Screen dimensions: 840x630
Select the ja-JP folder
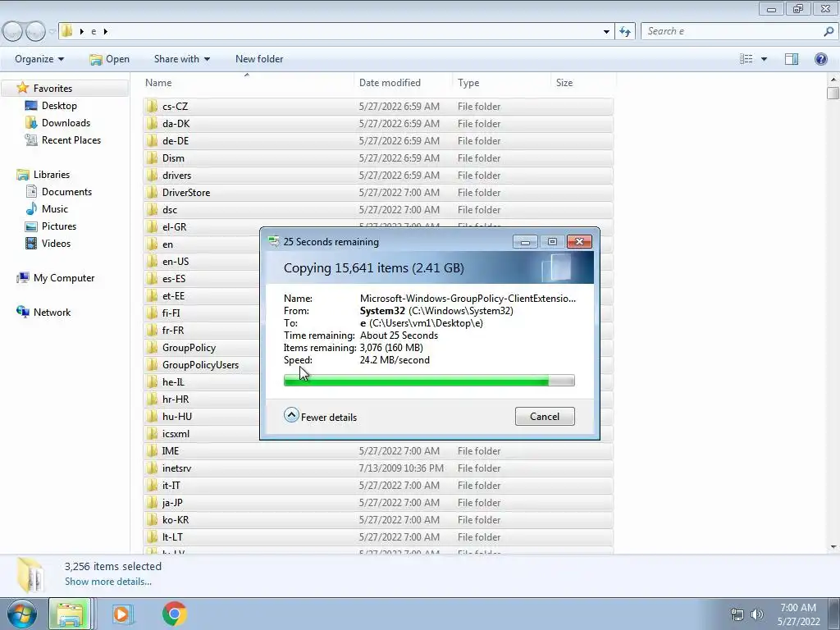377,502
